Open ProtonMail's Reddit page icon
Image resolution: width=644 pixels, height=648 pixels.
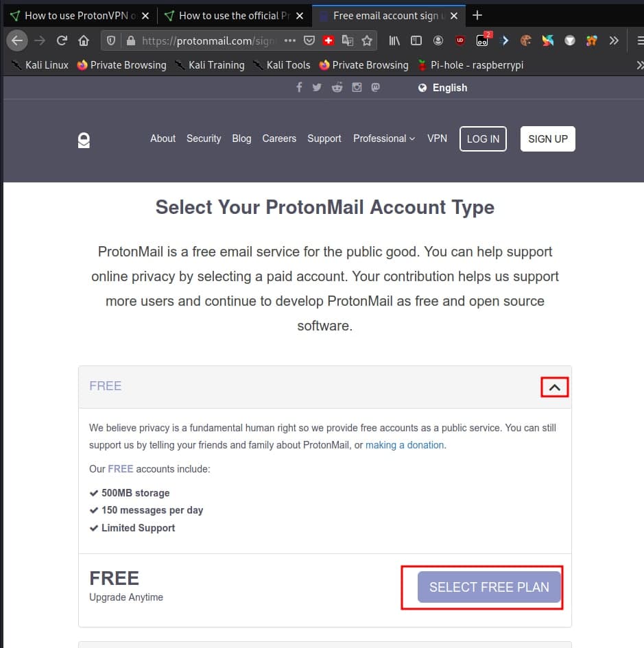(337, 87)
